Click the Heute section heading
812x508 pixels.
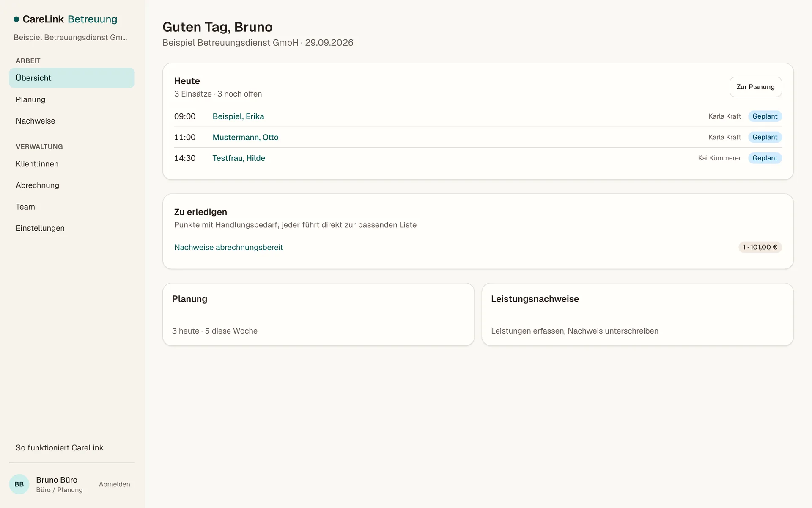(x=187, y=81)
